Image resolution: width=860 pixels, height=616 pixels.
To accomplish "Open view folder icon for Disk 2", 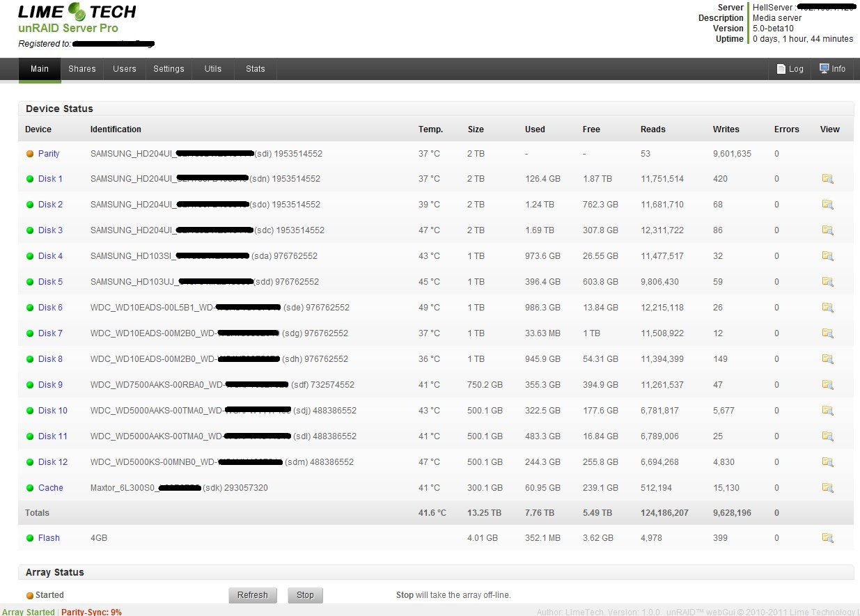I will pyautogui.click(x=827, y=205).
